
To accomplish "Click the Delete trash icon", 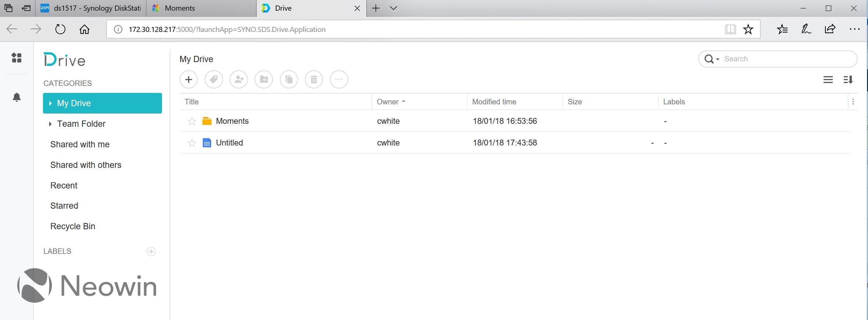I will click(314, 79).
